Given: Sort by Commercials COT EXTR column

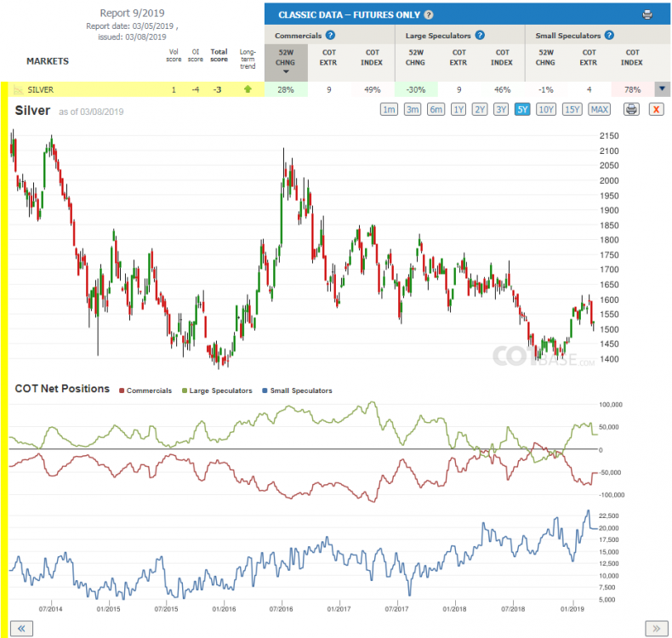Looking at the screenshot, I should point(328,57).
